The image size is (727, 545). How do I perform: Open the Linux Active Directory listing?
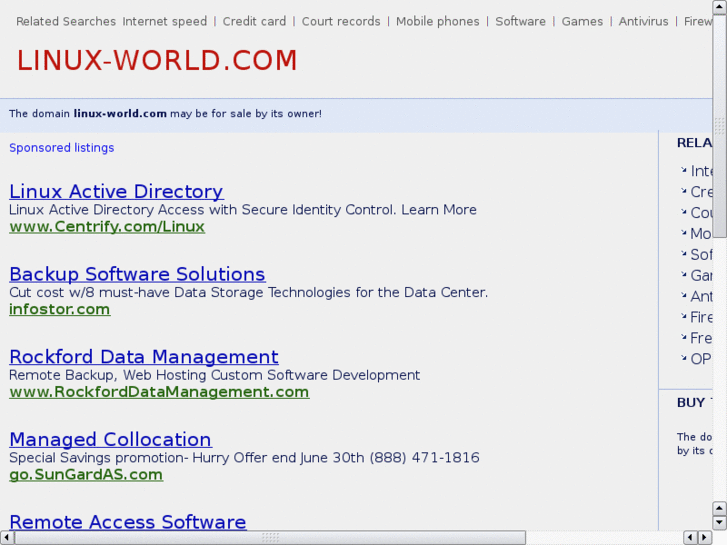116,191
